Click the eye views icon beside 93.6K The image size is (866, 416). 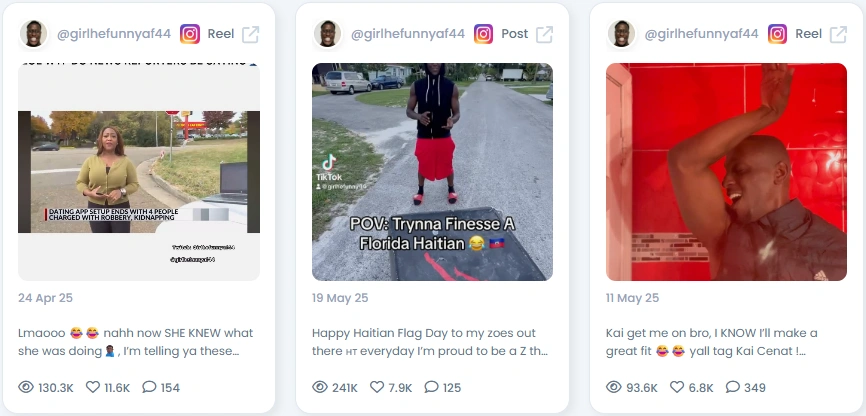coord(614,387)
